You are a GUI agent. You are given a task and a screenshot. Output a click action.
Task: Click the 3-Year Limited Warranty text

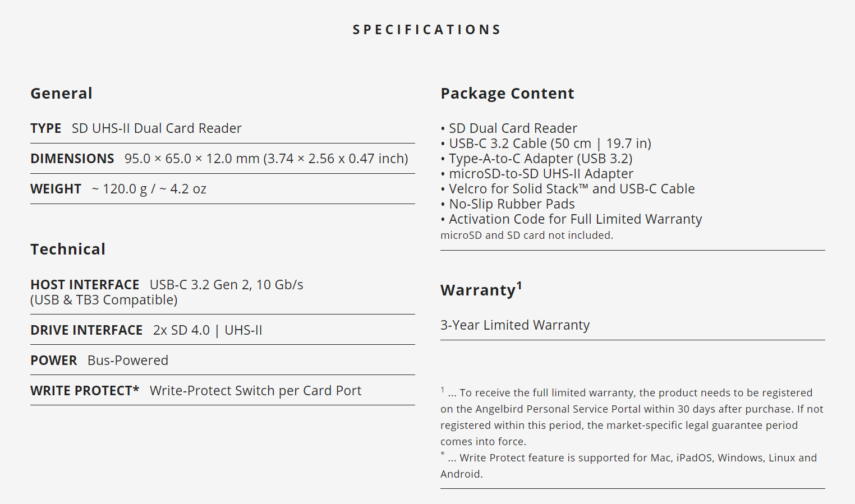coord(515,325)
